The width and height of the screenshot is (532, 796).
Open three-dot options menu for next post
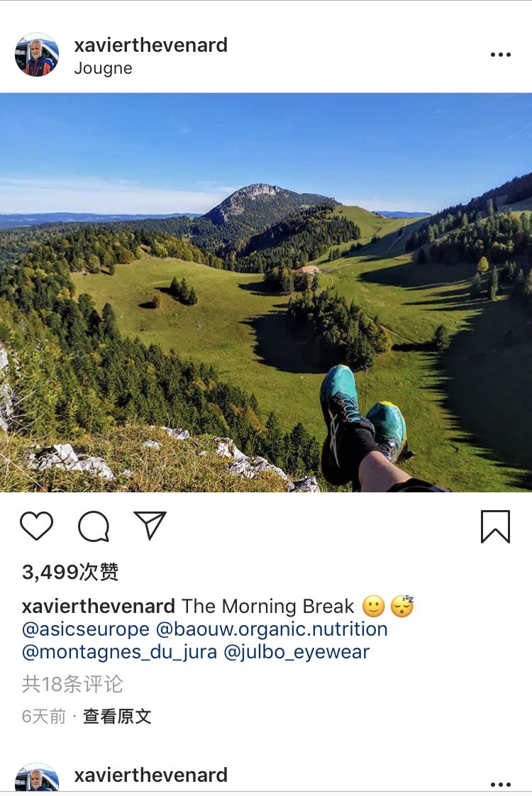tap(501, 785)
